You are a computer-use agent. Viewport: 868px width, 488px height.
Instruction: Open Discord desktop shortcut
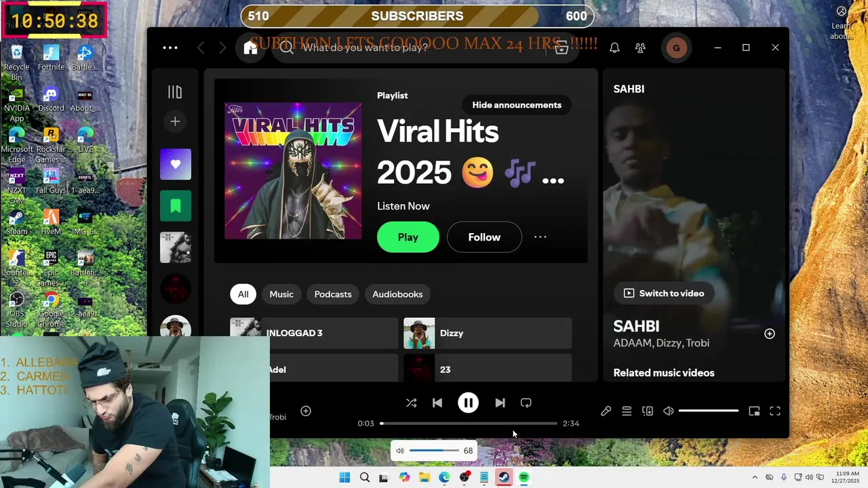click(51, 99)
